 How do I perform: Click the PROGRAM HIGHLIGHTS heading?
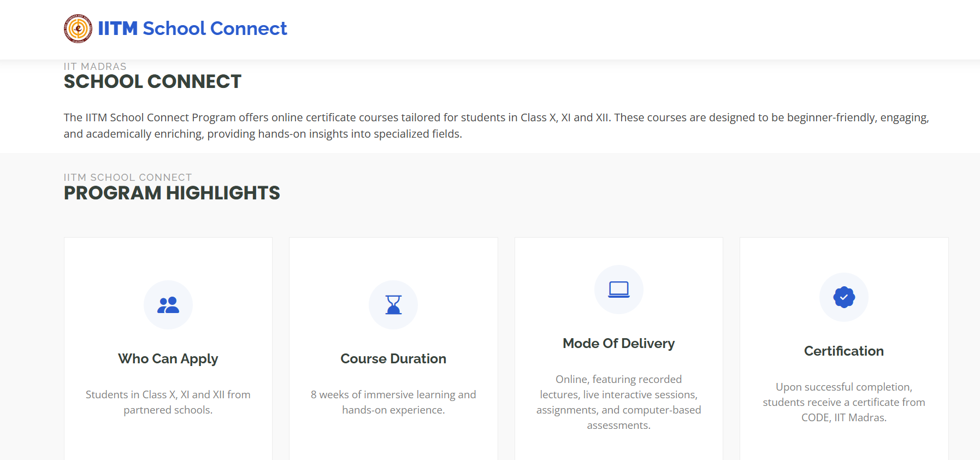pyautogui.click(x=171, y=193)
